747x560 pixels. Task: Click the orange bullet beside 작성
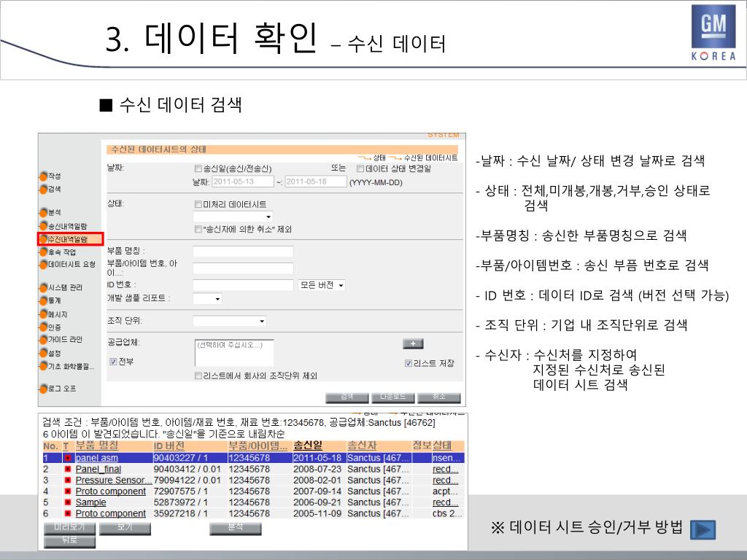[43, 176]
